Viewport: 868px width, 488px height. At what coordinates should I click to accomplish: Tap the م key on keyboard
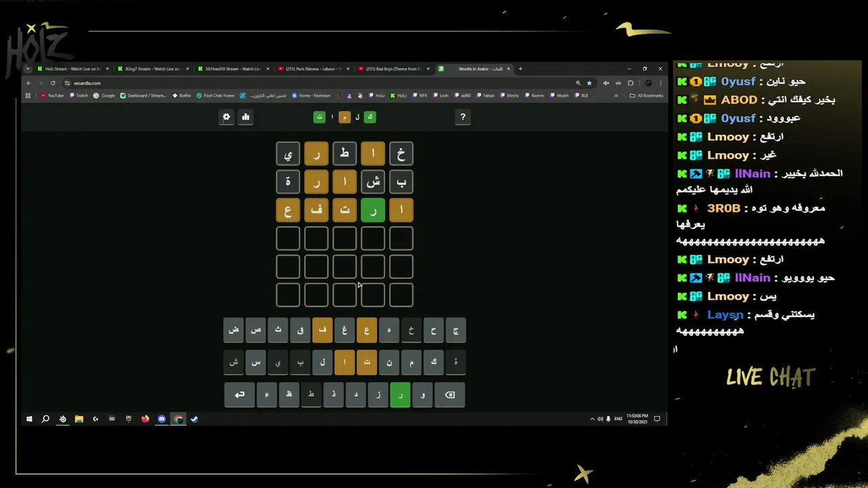pyautogui.click(x=411, y=362)
